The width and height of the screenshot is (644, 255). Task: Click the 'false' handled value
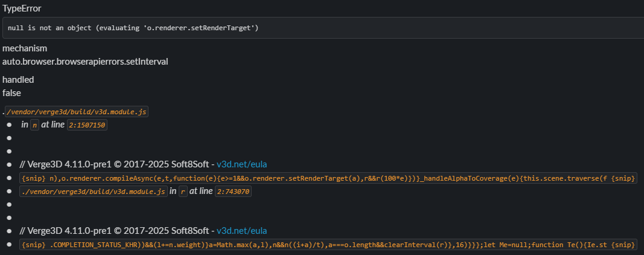pos(12,93)
